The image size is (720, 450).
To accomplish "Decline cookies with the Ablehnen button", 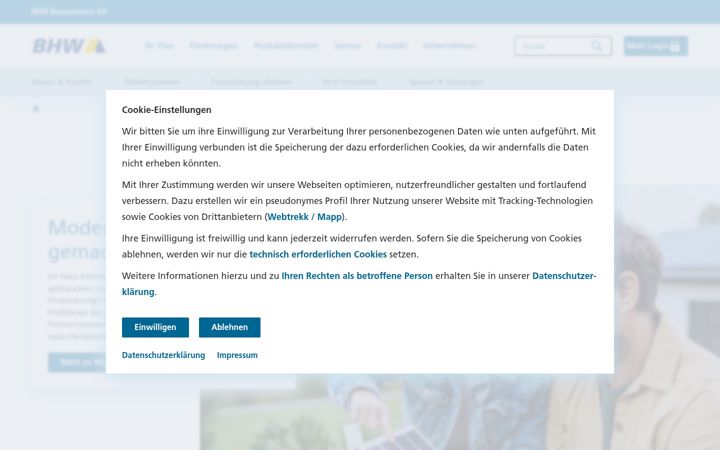I will click(230, 327).
